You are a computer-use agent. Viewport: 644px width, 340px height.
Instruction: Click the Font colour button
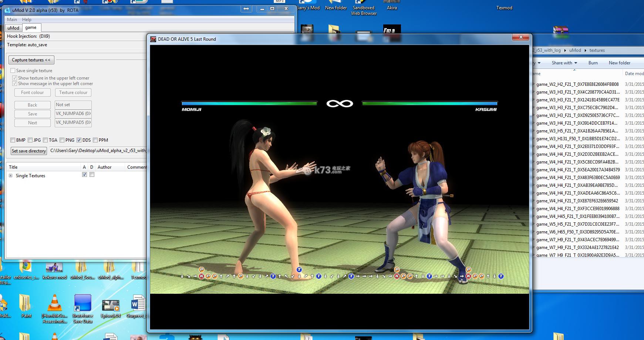[x=33, y=92]
